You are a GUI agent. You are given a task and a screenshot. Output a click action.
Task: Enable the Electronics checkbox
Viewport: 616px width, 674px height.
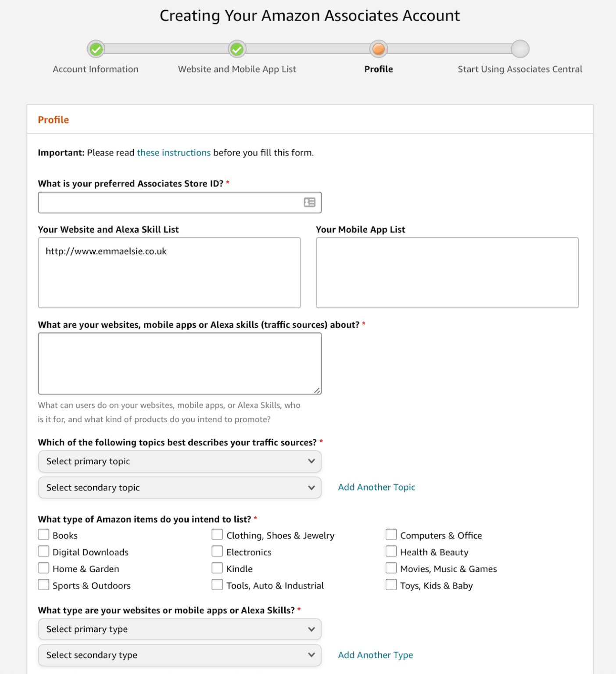(217, 551)
